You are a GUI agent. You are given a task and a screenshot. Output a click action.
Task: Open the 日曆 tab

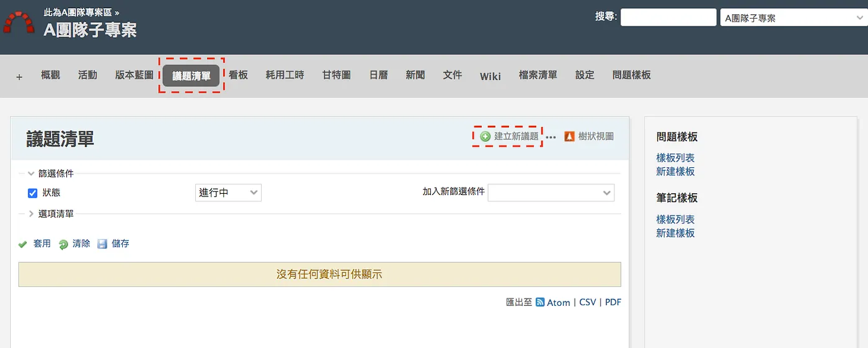tap(379, 75)
